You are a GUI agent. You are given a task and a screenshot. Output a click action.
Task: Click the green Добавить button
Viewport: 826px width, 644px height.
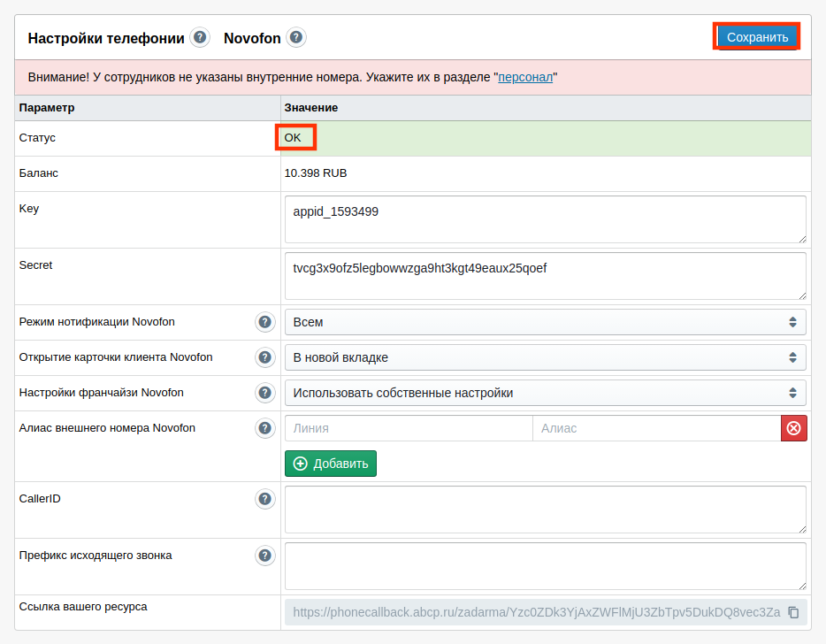pos(330,464)
